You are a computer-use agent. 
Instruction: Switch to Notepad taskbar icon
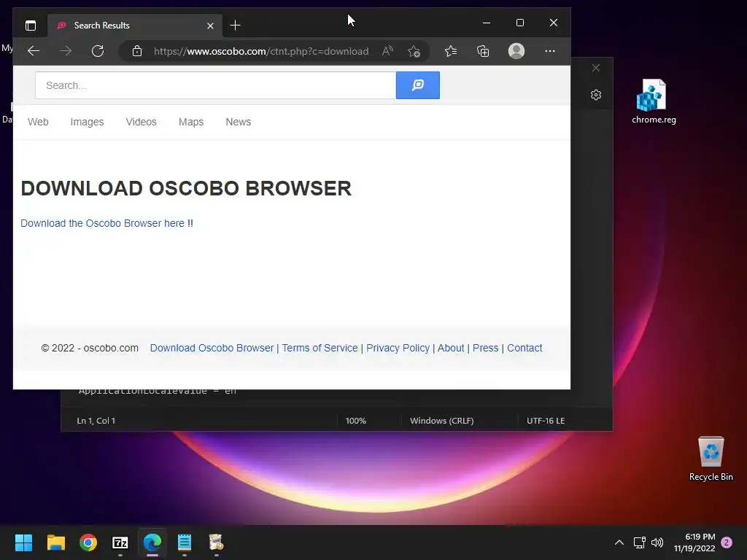[185, 542]
